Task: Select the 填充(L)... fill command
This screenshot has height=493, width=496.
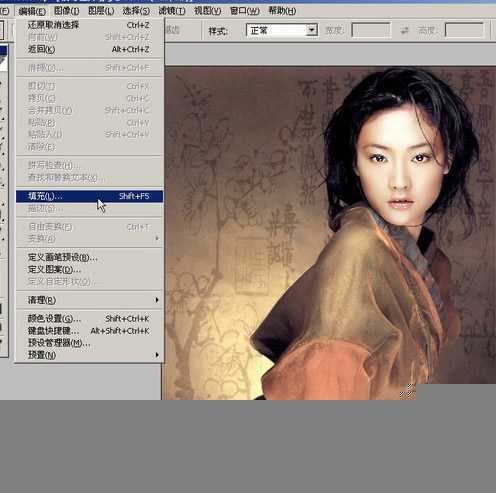Action: (x=89, y=196)
